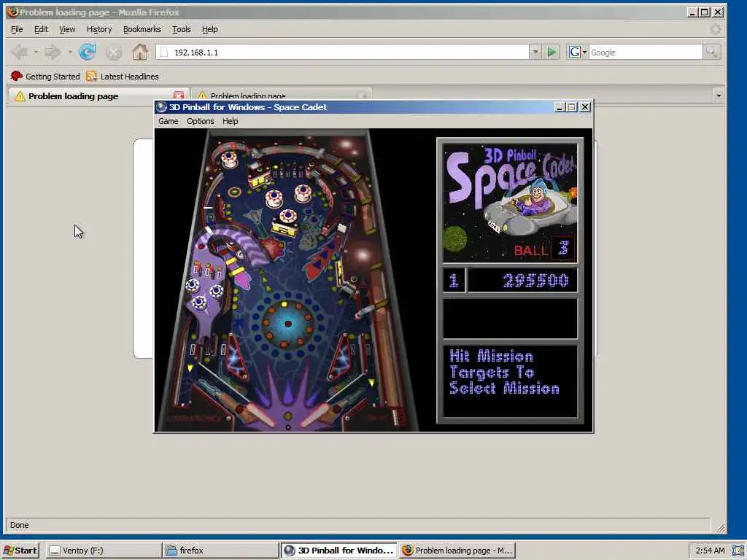Click the player number 1 indicator
Screen dimensions: 747x560
point(454,280)
